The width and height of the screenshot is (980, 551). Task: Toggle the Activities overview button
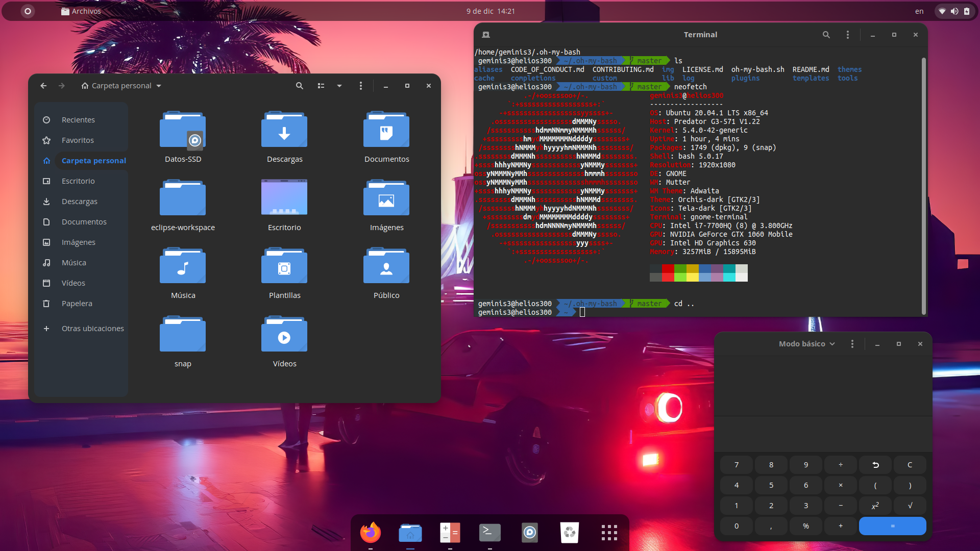pyautogui.click(x=28, y=11)
